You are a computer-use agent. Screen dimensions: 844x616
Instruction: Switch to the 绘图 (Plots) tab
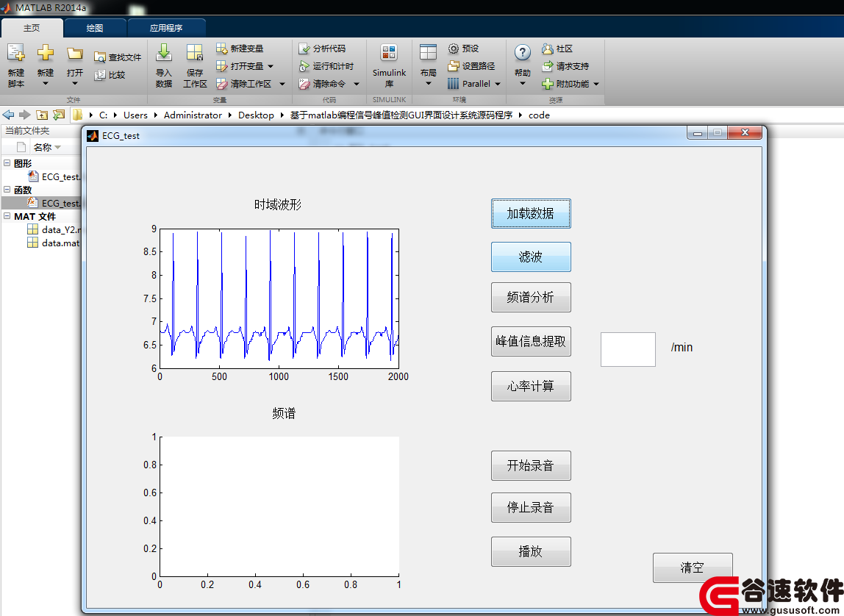coord(95,28)
